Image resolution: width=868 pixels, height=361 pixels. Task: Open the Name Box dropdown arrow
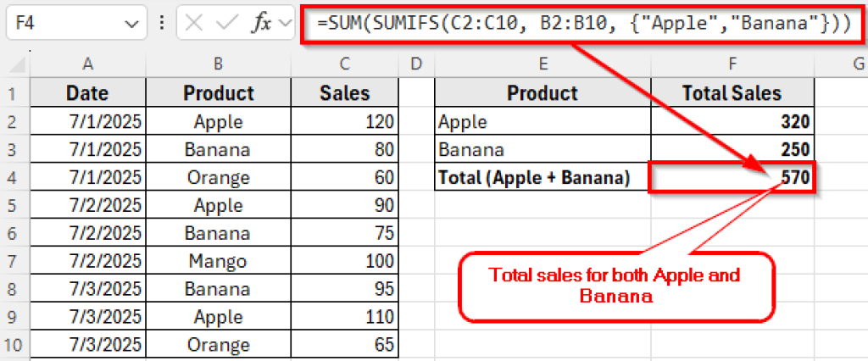pos(131,25)
